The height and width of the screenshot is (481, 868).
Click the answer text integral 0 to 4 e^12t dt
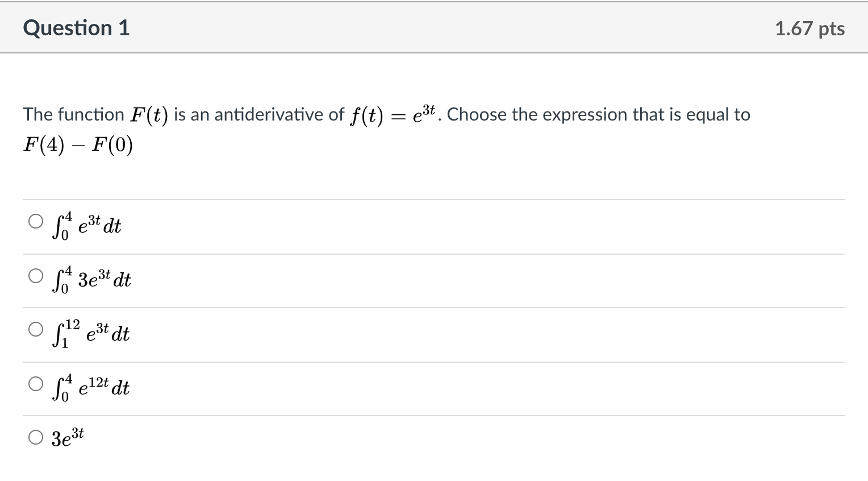pyautogui.click(x=90, y=387)
